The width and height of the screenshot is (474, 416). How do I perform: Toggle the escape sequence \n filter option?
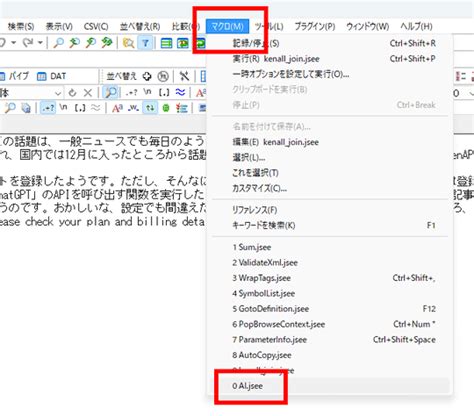pyautogui.click(x=147, y=92)
